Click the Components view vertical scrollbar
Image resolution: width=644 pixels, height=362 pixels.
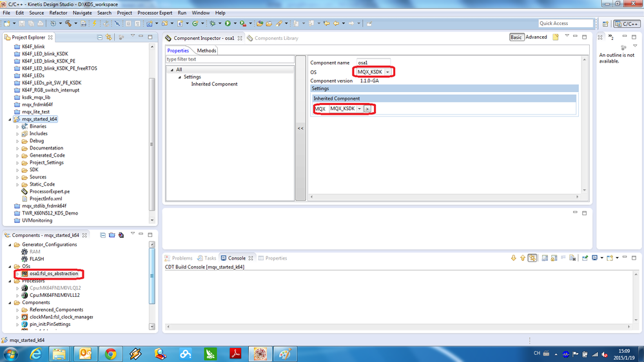click(152, 276)
